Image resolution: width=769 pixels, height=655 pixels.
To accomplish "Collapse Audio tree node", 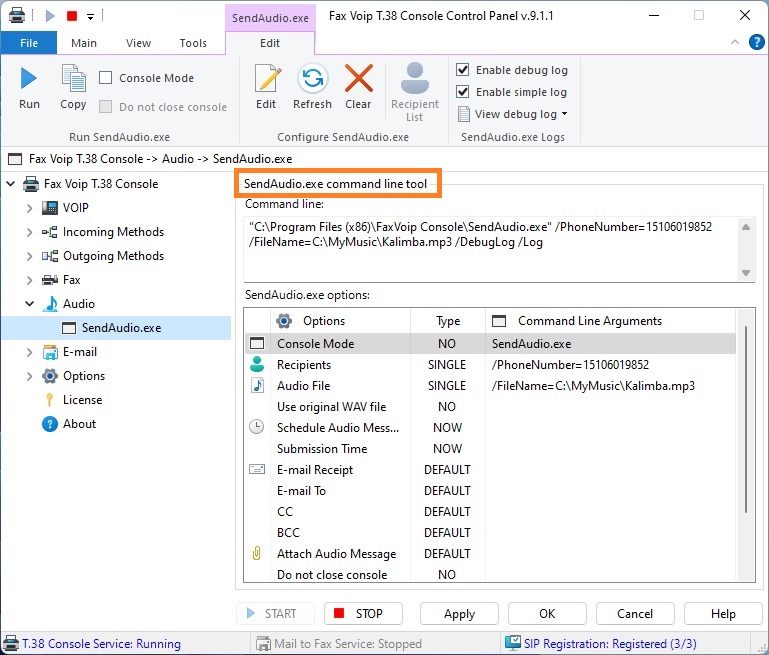I will (x=29, y=304).
